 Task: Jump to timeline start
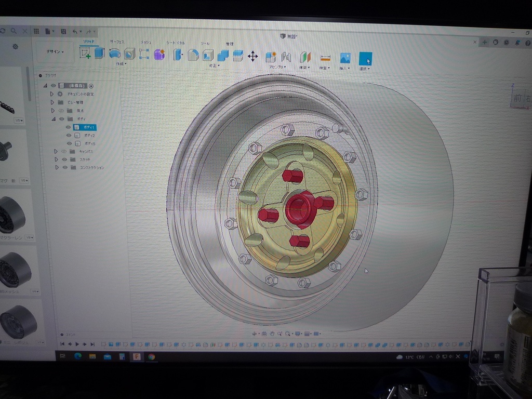[x=62, y=344]
